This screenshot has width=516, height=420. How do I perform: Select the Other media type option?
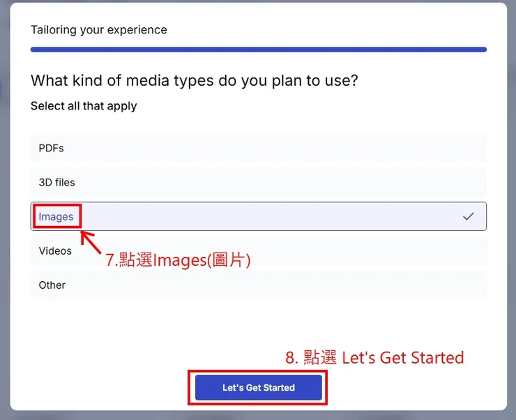click(x=258, y=285)
